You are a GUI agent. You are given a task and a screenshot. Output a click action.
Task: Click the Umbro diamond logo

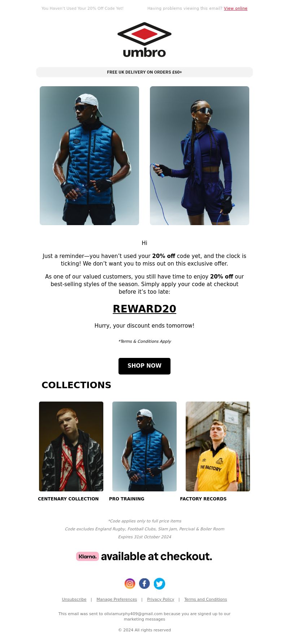144,40
